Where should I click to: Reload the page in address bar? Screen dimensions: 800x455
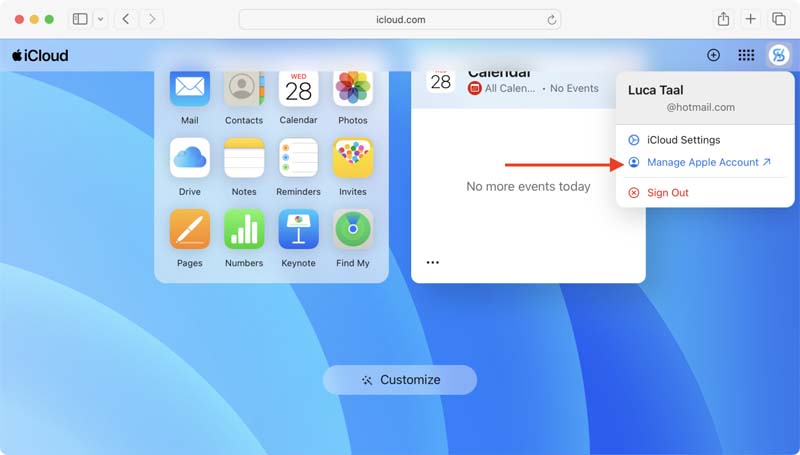pos(552,20)
